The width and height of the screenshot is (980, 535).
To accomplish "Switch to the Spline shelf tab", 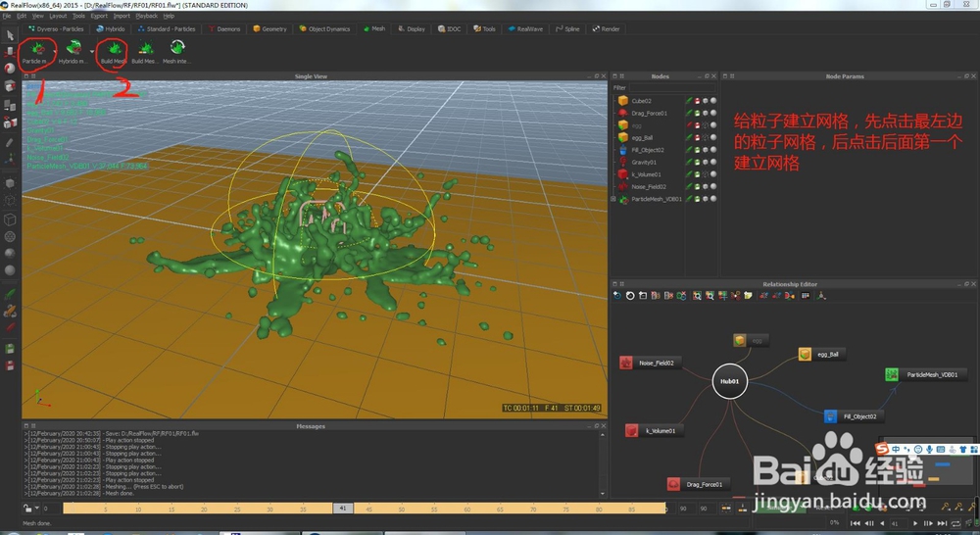I will pos(567,28).
